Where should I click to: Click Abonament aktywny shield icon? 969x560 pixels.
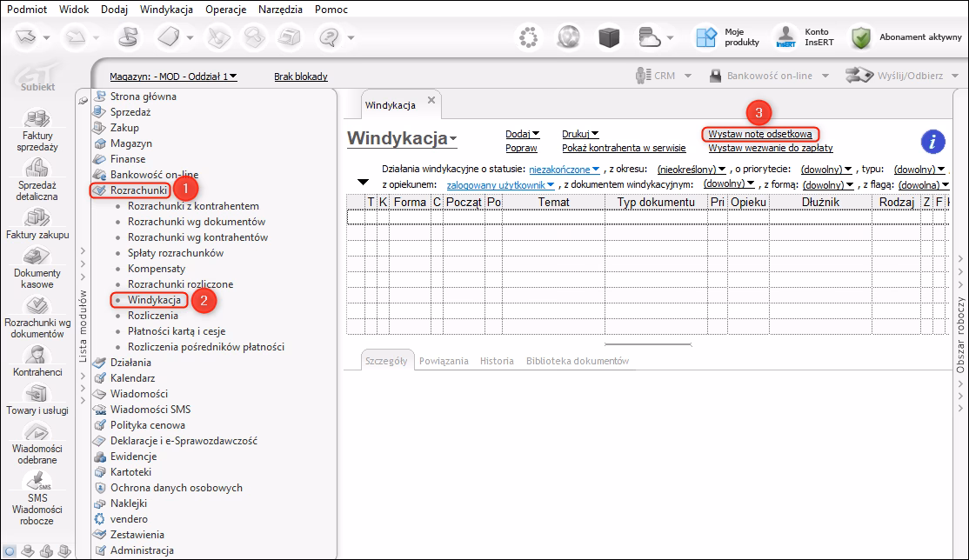click(861, 37)
